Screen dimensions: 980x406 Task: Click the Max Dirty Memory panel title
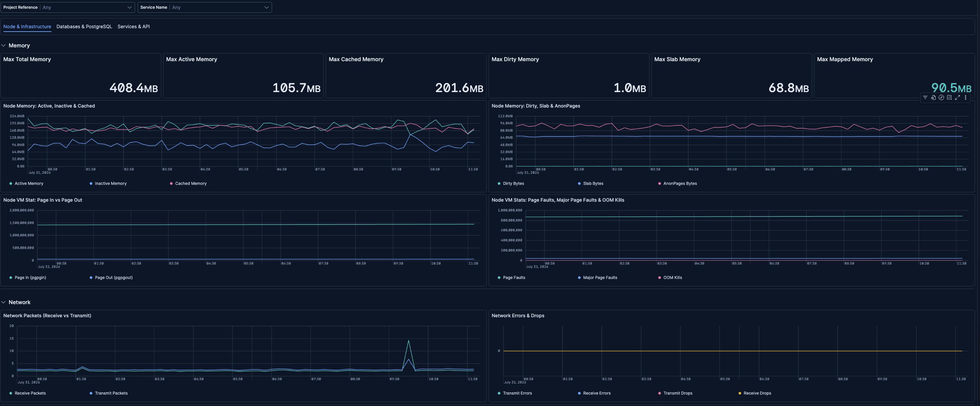[x=515, y=59]
